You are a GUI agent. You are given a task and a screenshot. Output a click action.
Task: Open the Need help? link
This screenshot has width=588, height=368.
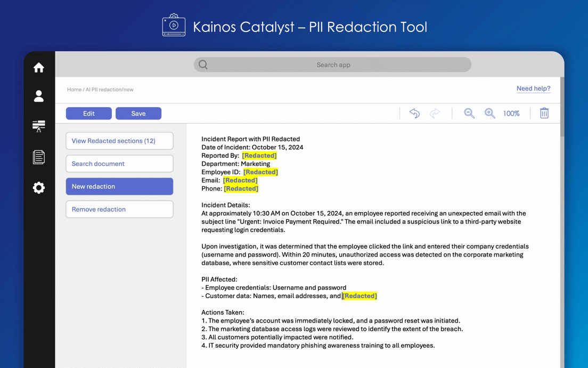[533, 89]
